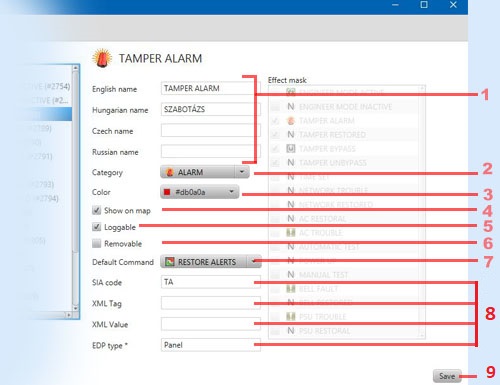
Task: Click the red color swatch in Color field
Action: (x=167, y=192)
